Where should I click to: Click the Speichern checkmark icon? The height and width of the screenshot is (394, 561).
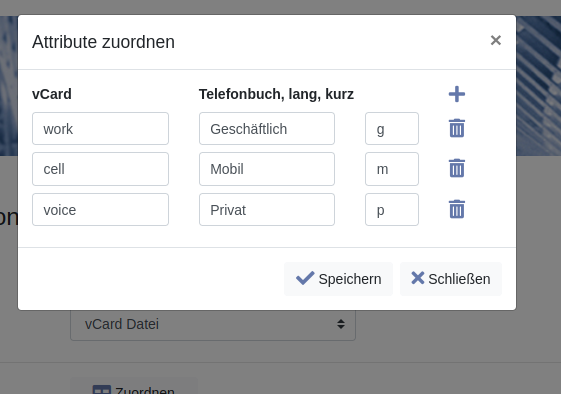coord(305,278)
